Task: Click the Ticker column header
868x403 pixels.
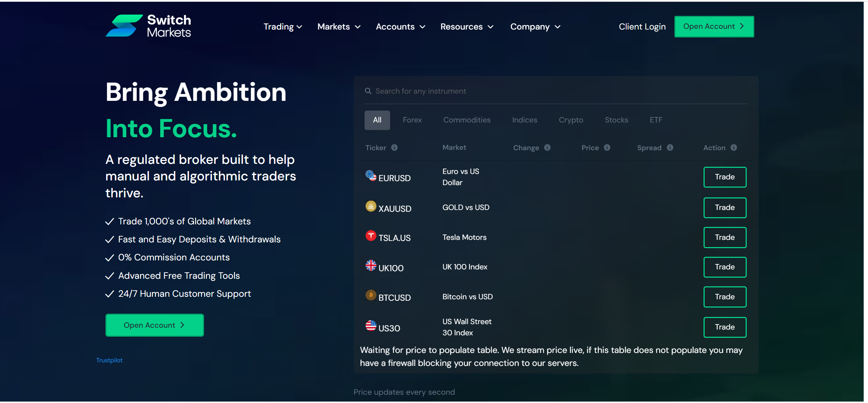Action: click(x=376, y=148)
